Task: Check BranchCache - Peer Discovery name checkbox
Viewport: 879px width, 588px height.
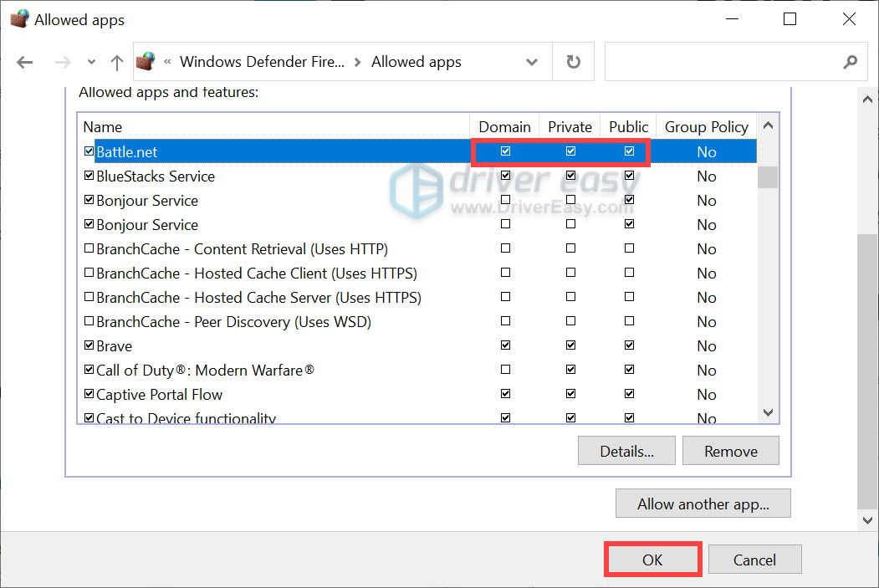Action: 89,321
